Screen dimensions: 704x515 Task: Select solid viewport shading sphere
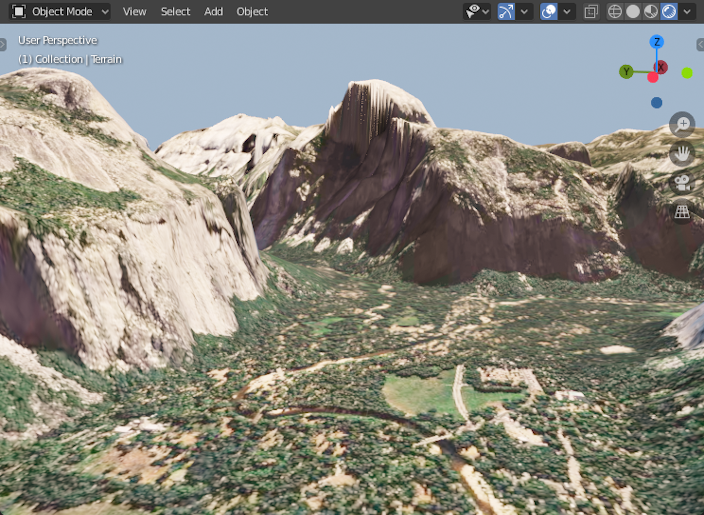(633, 12)
